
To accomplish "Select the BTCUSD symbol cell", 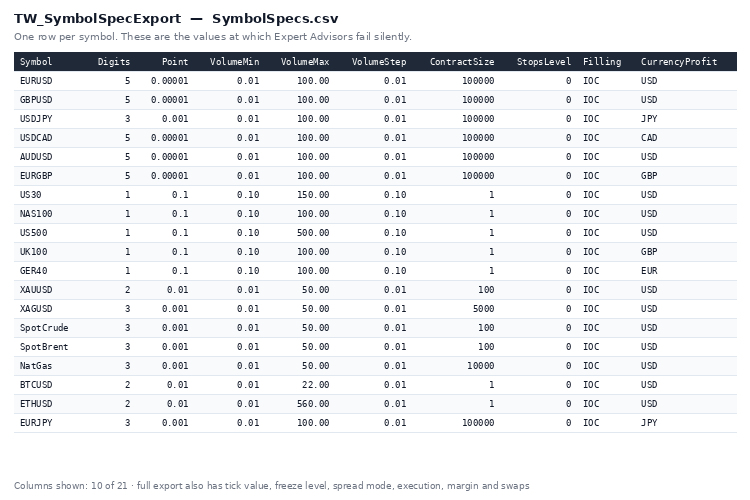I will (x=36, y=385).
